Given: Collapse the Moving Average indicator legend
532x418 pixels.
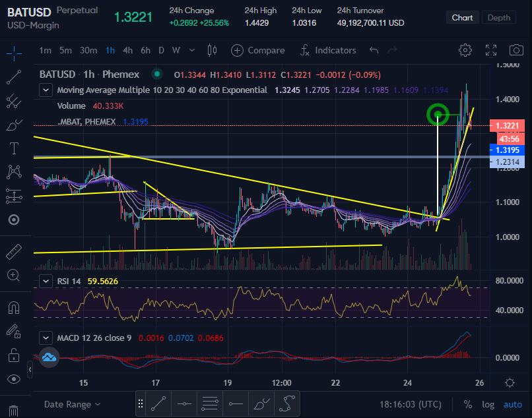Looking at the screenshot, I should coord(46,90).
